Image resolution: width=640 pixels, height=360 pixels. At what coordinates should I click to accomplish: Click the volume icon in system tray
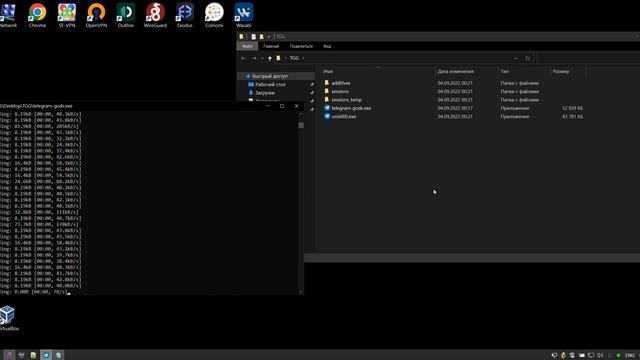point(600,355)
